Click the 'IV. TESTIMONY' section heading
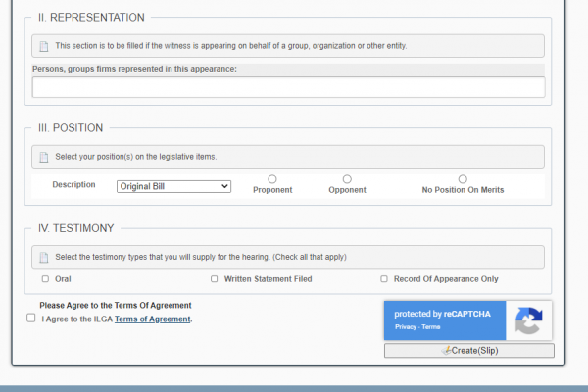 click(x=75, y=228)
